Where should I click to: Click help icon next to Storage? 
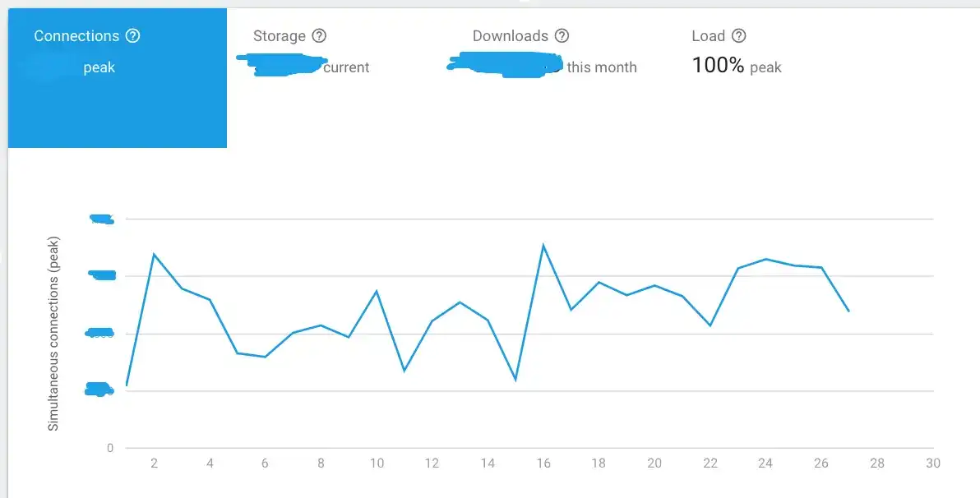(x=319, y=35)
